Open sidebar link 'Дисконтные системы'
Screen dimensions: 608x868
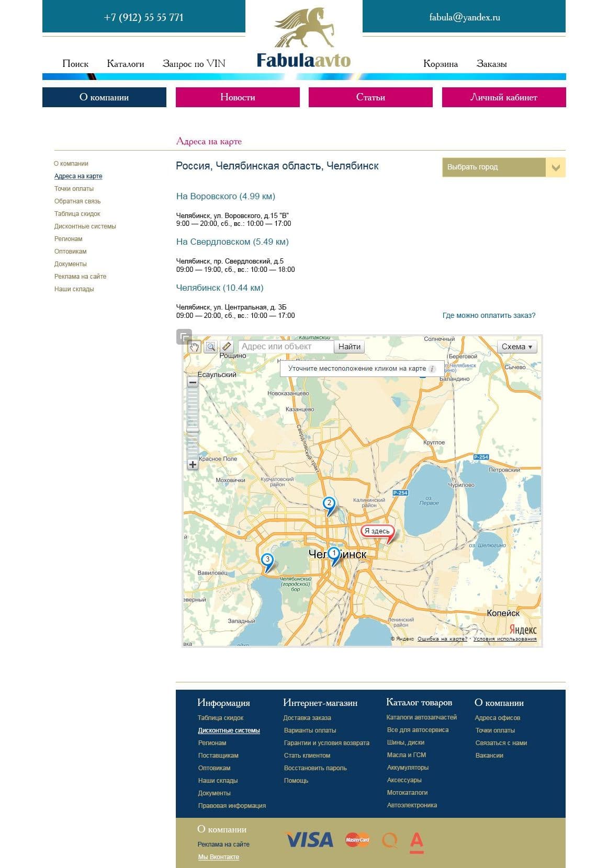pyautogui.click(x=85, y=226)
